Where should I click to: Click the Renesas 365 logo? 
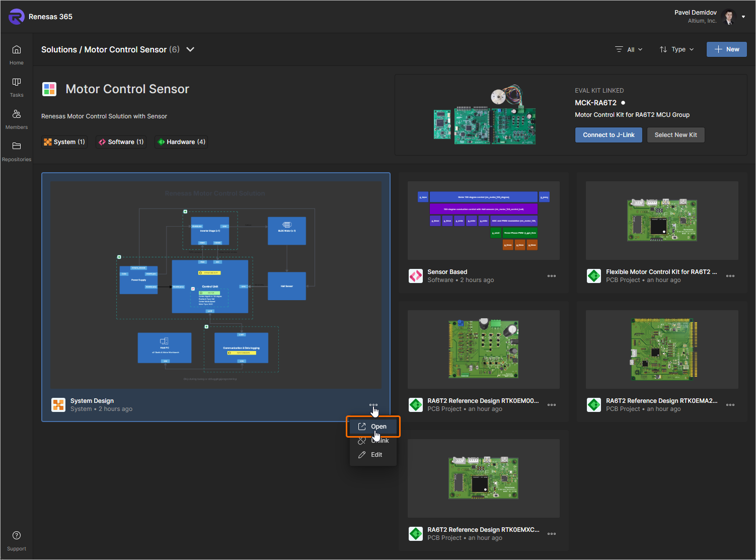point(17,17)
